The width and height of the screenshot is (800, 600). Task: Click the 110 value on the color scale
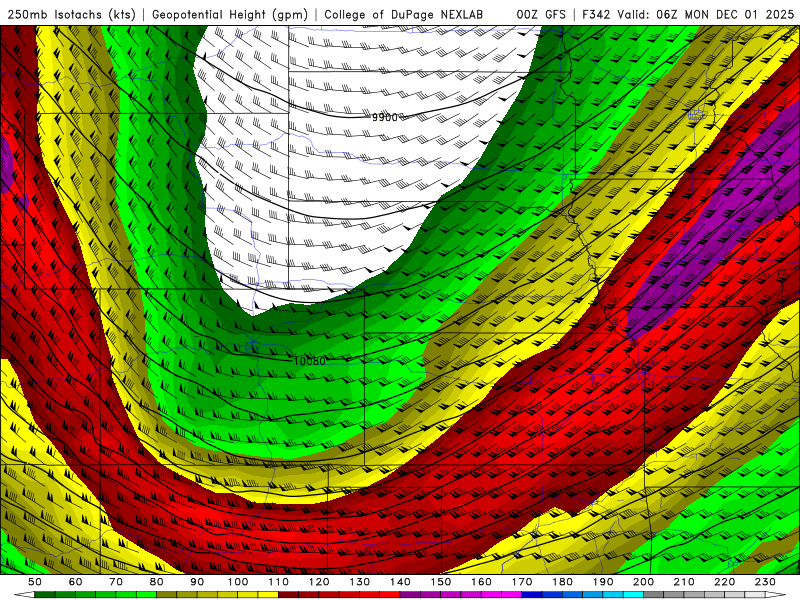point(279,582)
